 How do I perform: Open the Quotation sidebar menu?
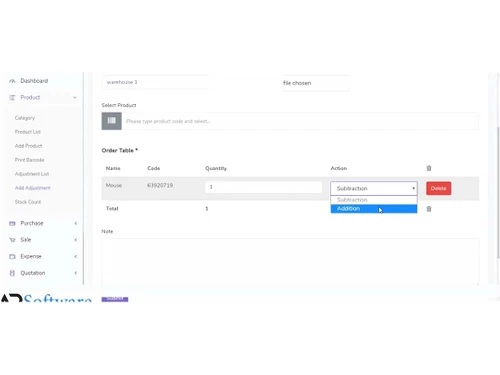click(x=33, y=273)
